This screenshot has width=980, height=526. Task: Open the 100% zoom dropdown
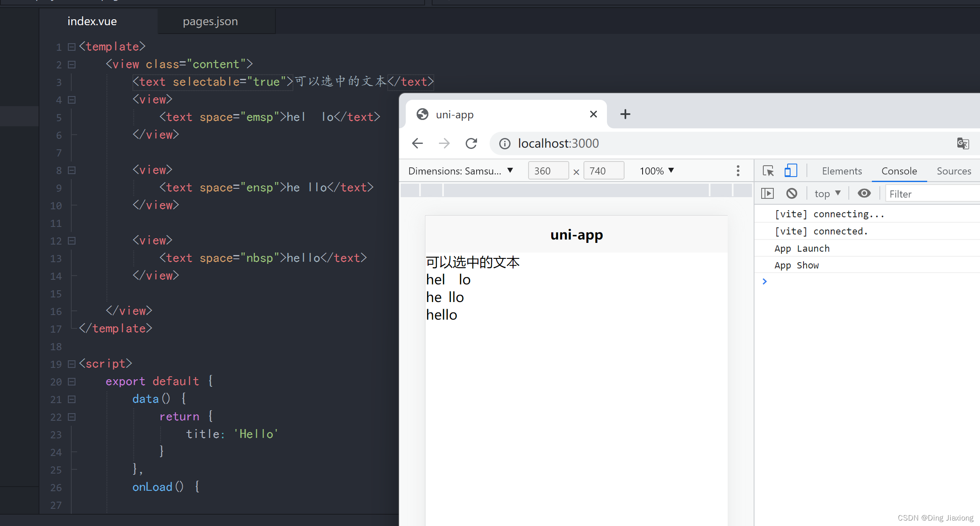tap(656, 171)
